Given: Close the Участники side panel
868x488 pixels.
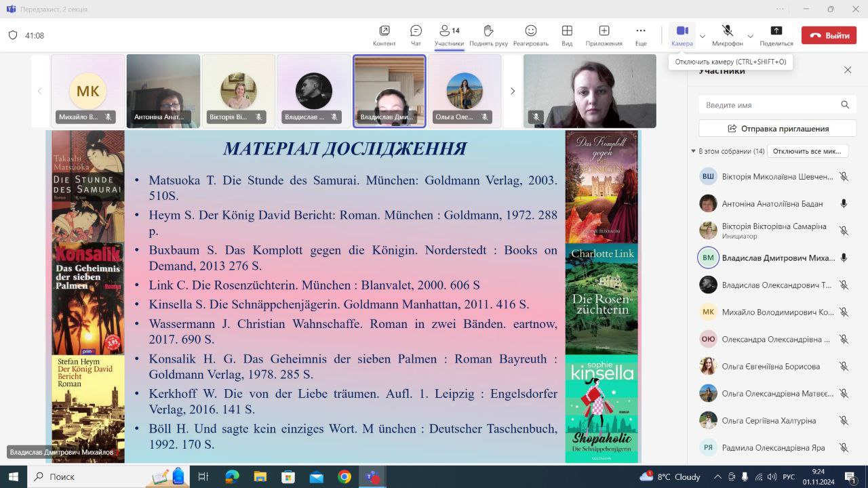Looking at the screenshot, I should tap(848, 70).
